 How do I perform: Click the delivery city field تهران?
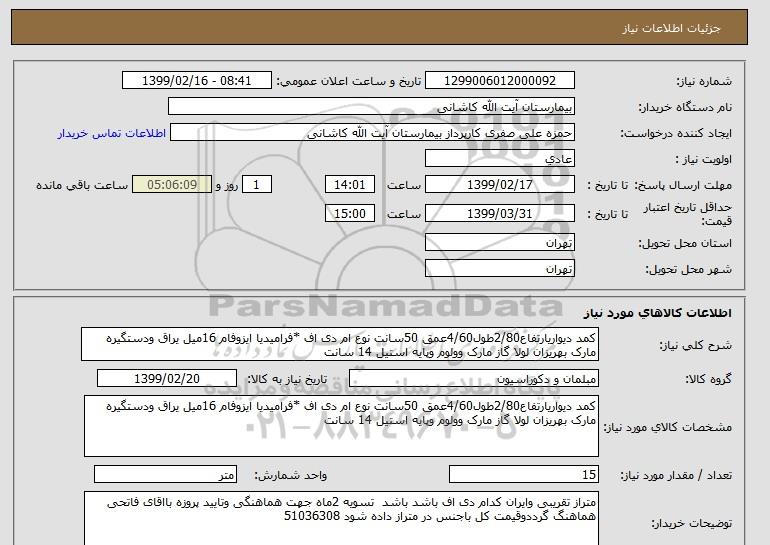[x=499, y=269]
